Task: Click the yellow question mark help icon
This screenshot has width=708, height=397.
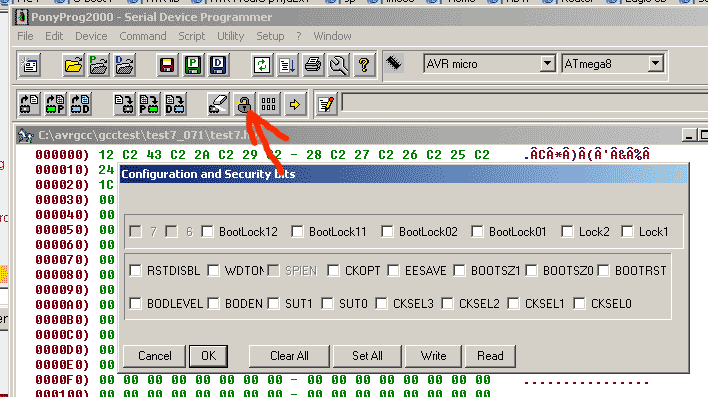Action: click(363, 65)
